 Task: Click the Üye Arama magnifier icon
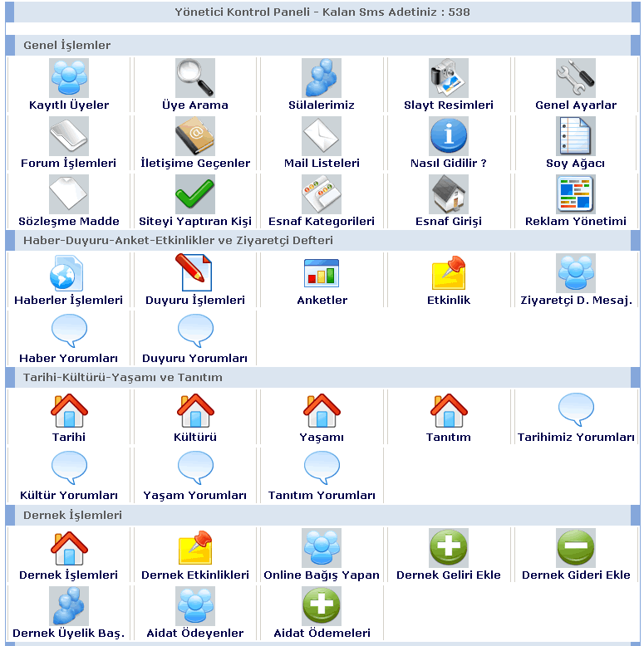pyautogui.click(x=195, y=78)
